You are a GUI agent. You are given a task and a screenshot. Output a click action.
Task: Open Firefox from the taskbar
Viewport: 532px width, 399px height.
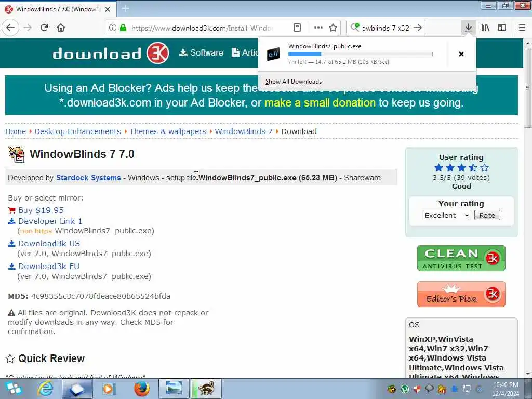pos(142,389)
